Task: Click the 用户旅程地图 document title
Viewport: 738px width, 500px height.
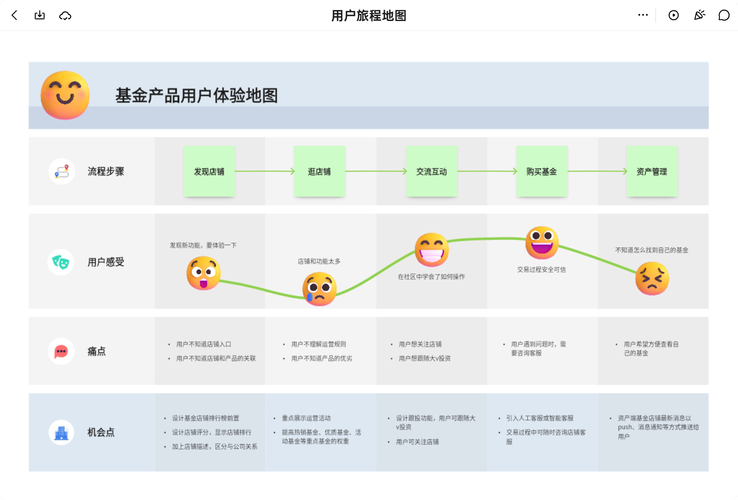Action: click(x=369, y=16)
